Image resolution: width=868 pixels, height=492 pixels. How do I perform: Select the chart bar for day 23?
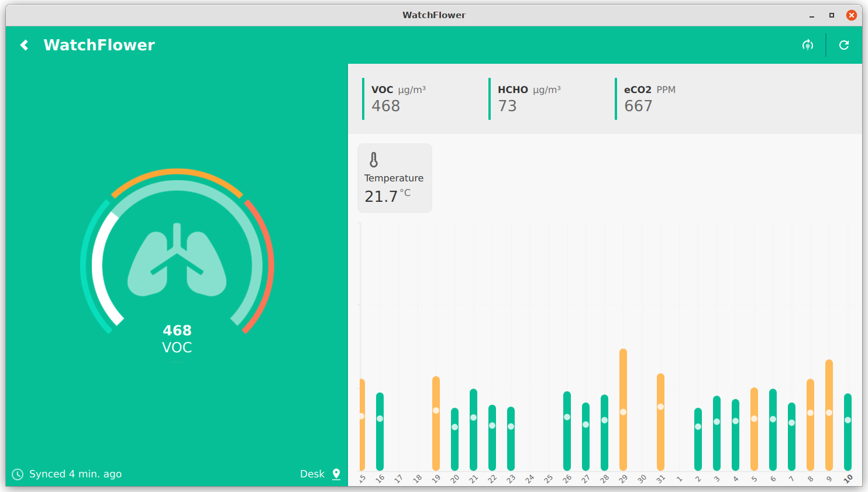click(x=511, y=439)
